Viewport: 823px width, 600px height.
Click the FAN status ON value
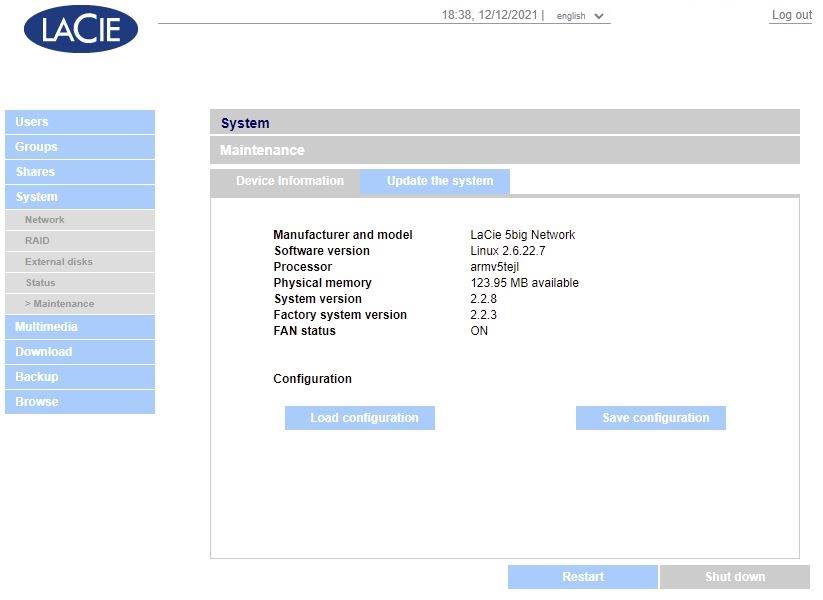pos(479,331)
